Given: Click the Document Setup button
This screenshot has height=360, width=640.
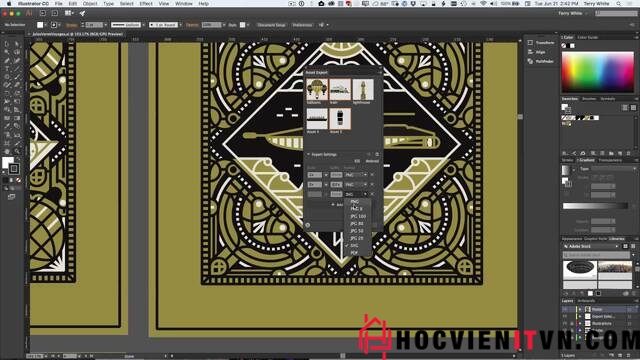Looking at the screenshot, I should click(x=271, y=25).
